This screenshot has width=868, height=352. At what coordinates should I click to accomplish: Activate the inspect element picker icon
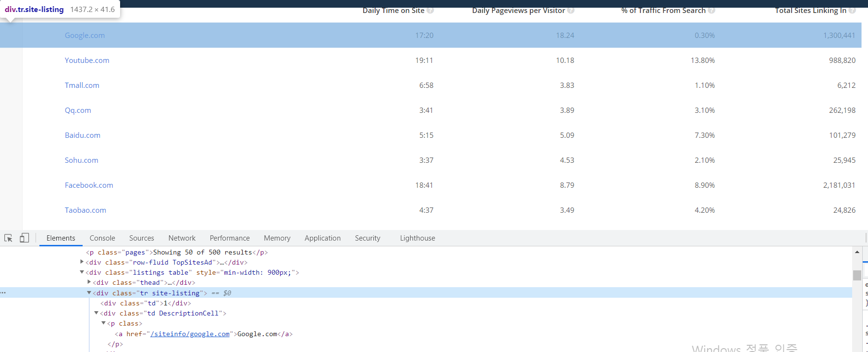8,238
